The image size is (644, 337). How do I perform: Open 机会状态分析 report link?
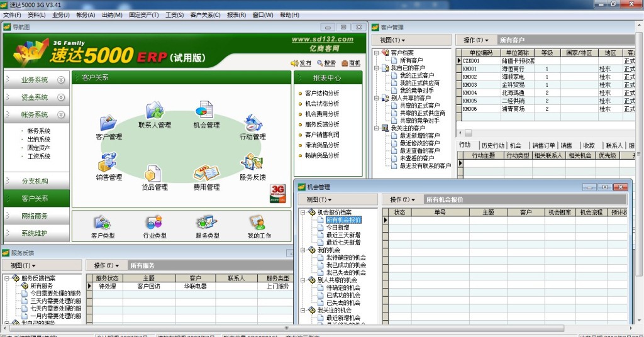322,104
